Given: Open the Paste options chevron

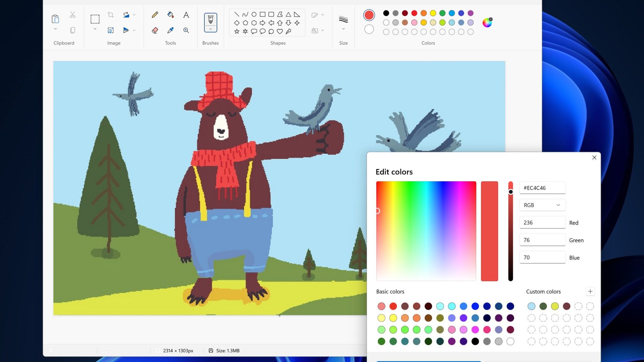Looking at the screenshot, I should 55,29.
